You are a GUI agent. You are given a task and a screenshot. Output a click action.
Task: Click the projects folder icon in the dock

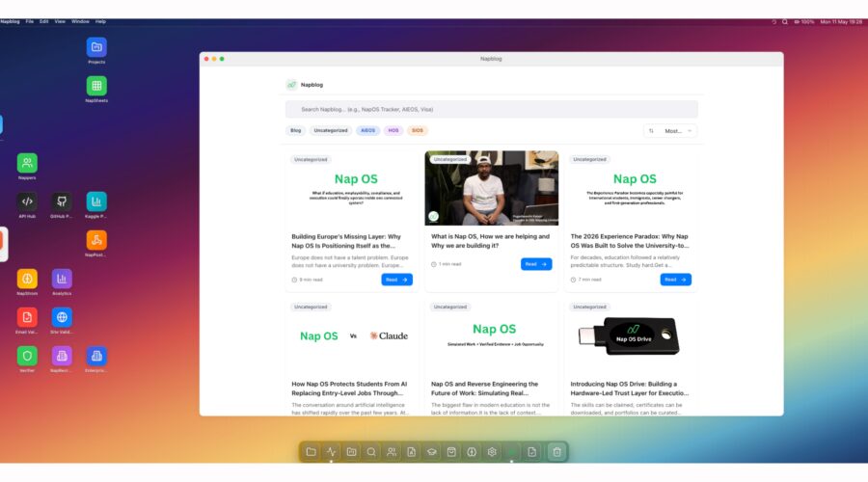pyautogui.click(x=351, y=451)
